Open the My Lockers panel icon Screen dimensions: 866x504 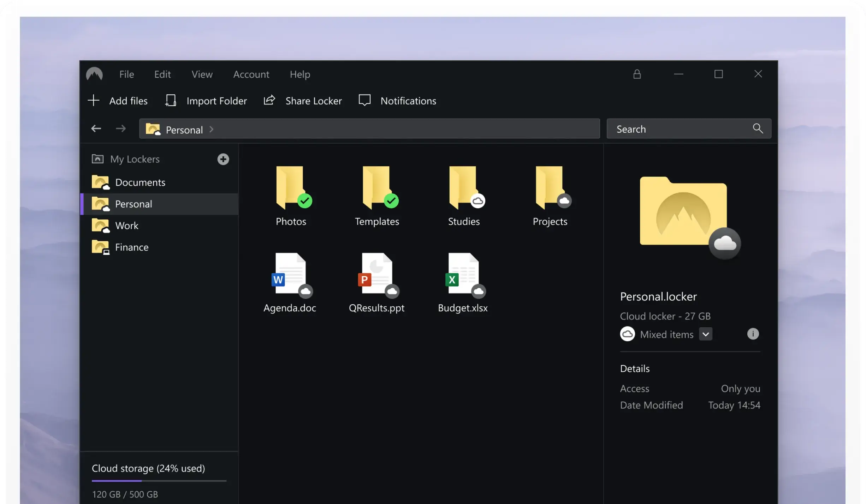pos(97,159)
